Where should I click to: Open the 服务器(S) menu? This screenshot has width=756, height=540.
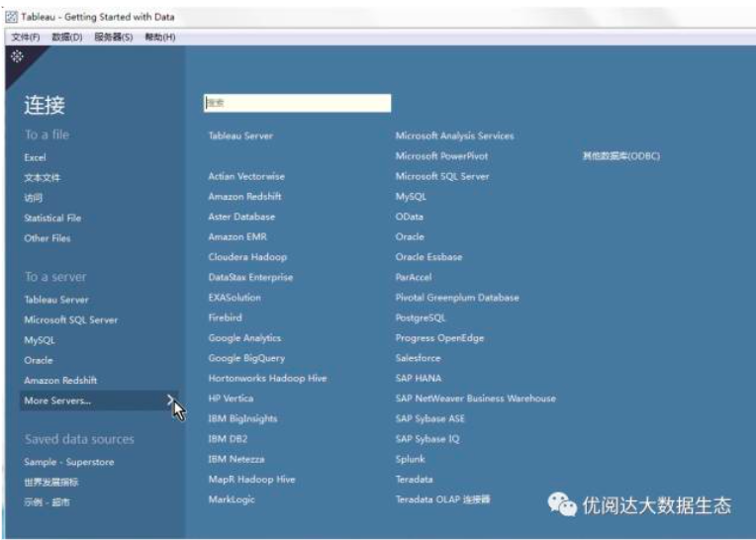(x=113, y=37)
